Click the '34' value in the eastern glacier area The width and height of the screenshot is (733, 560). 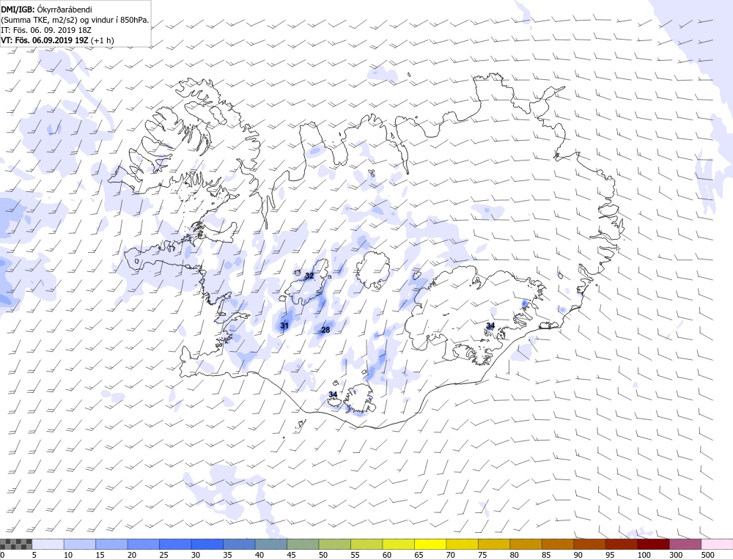[x=490, y=325]
